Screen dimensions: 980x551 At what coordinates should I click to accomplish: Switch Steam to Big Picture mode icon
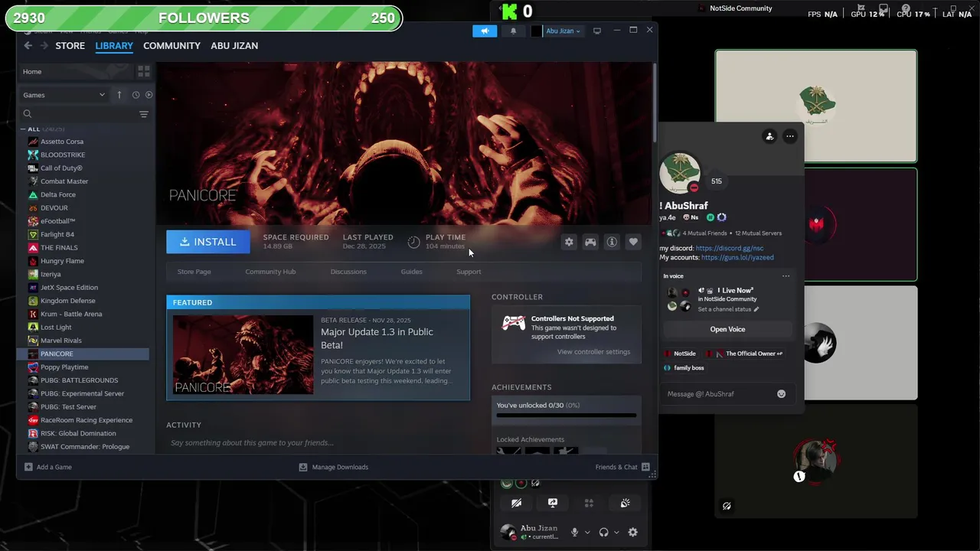597,31
